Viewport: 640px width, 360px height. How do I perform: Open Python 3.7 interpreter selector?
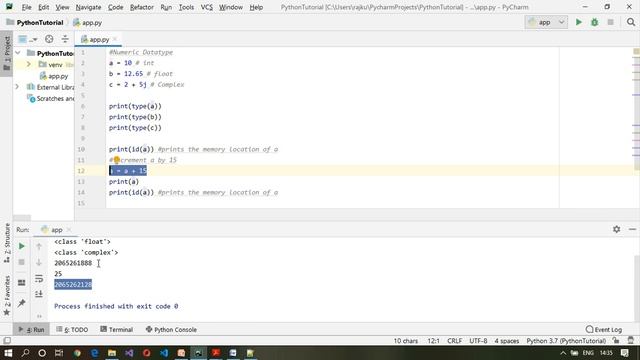566,341
